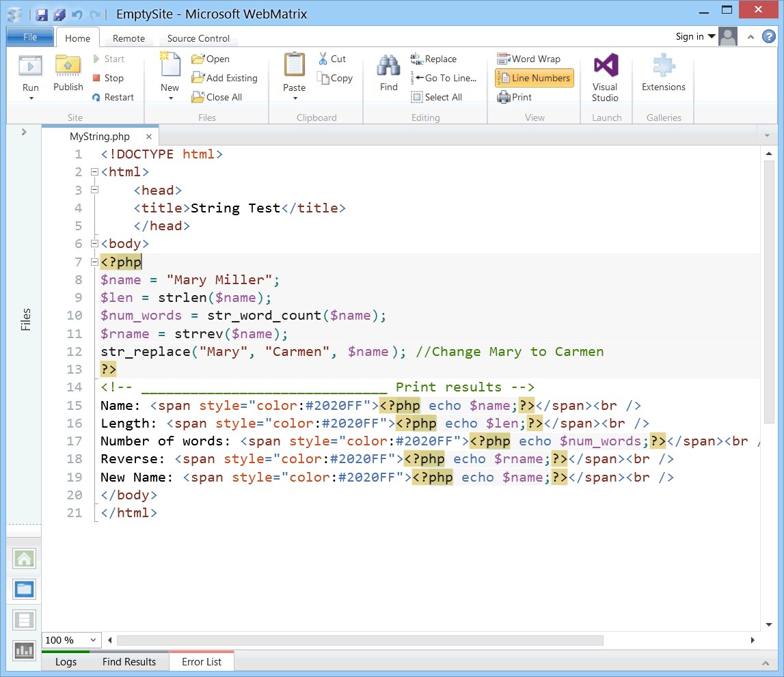Paste clipboard contents

(x=294, y=71)
